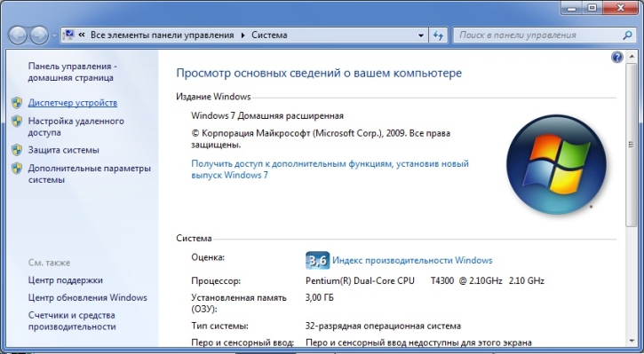Open 'Центр поддержки' link
Screen dimensions: 644x354
click(66, 280)
